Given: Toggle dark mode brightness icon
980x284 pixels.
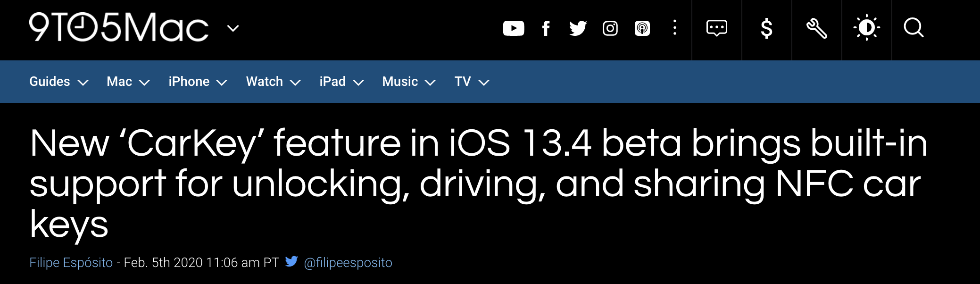Looking at the screenshot, I should pos(867,27).
